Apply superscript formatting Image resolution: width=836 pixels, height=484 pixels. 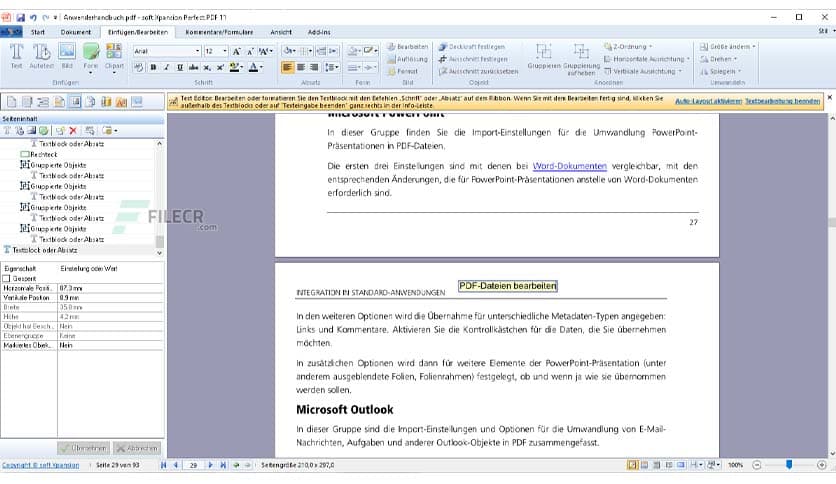220,67
